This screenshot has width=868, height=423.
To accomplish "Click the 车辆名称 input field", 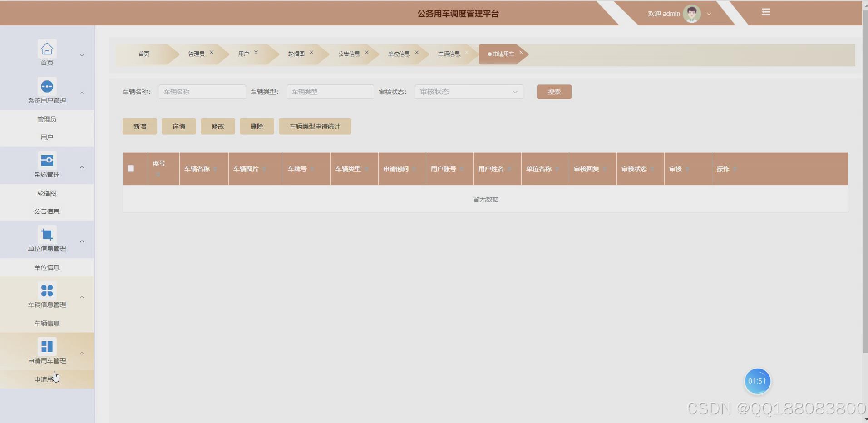I will point(202,92).
